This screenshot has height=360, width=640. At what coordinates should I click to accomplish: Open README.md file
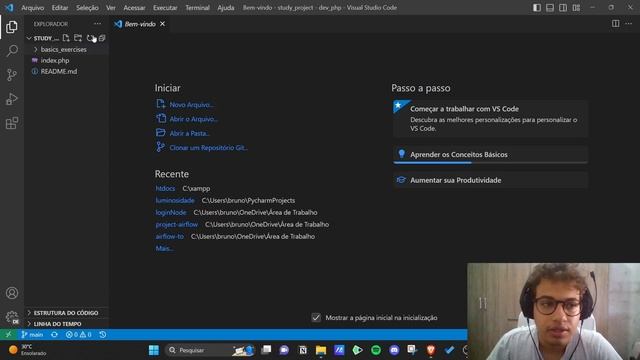coord(59,71)
